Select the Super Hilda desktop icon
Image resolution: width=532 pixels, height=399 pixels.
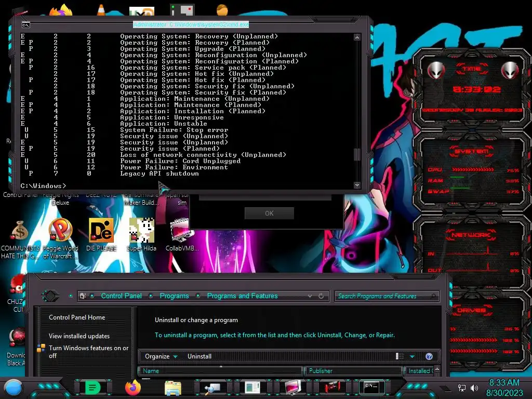pos(141,235)
